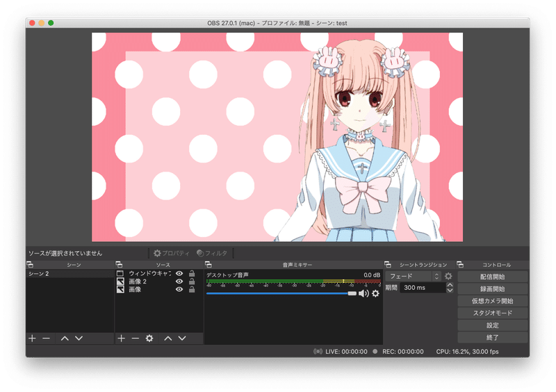Click the REC recording status dot
The width and height of the screenshot is (556, 392).
pos(375,352)
